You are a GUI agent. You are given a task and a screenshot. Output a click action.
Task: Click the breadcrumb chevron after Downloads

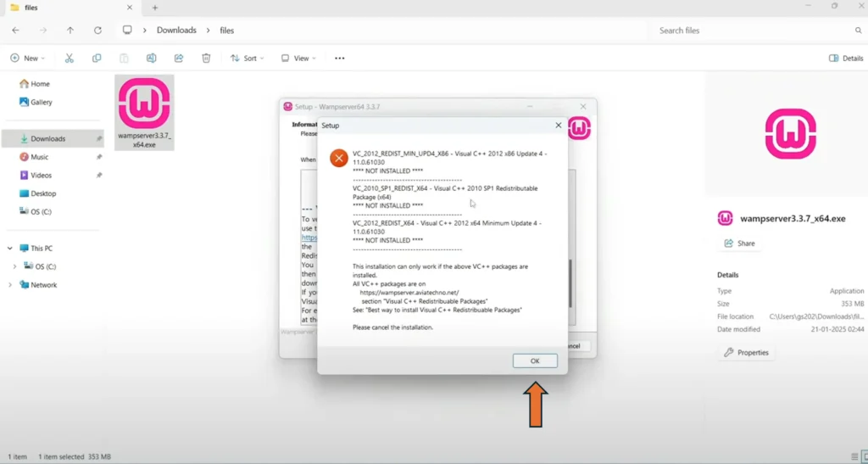coord(209,31)
